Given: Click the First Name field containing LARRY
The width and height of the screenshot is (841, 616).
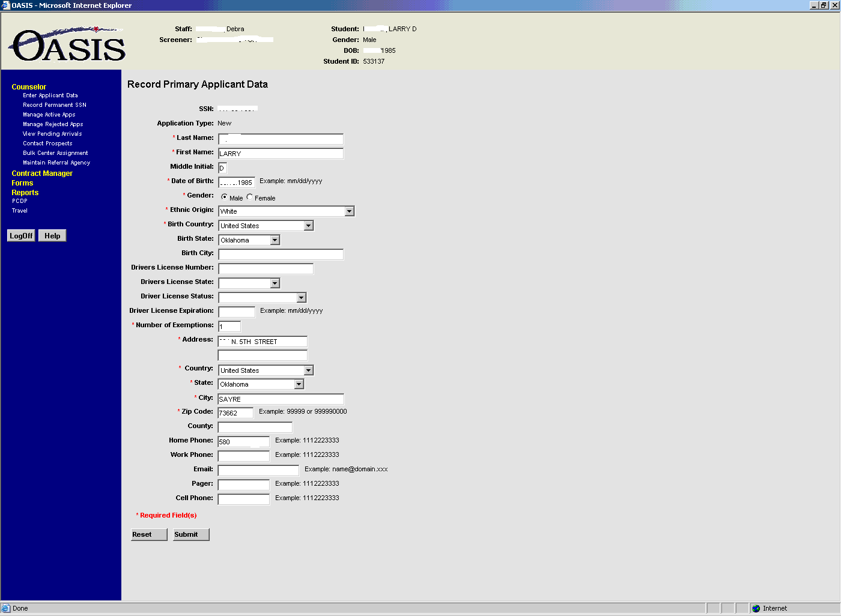Looking at the screenshot, I should tap(281, 154).
